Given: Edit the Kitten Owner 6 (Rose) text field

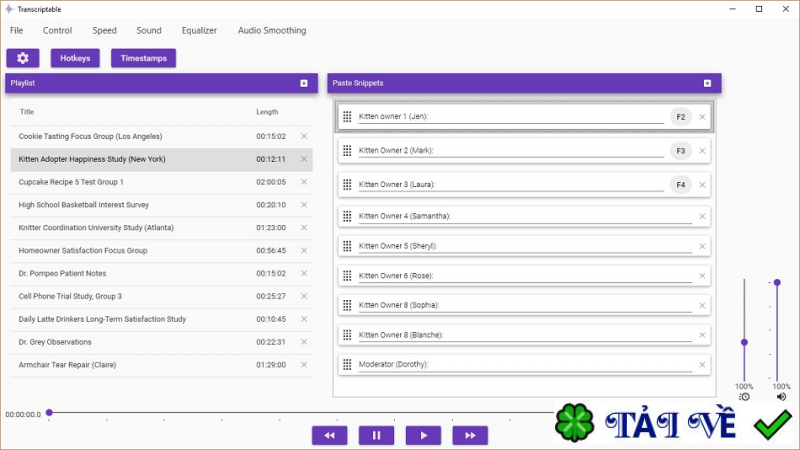Looking at the screenshot, I should [525, 276].
